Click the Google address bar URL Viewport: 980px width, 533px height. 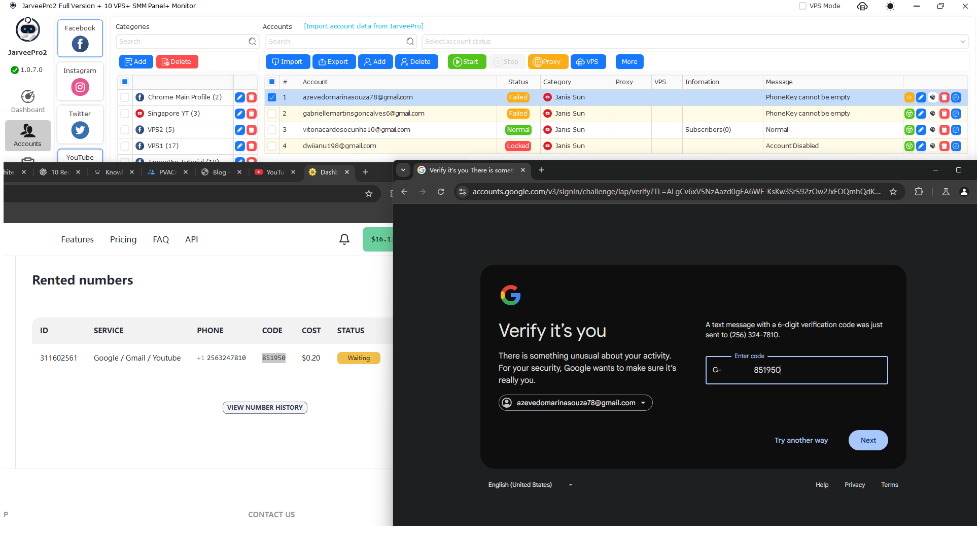676,192
